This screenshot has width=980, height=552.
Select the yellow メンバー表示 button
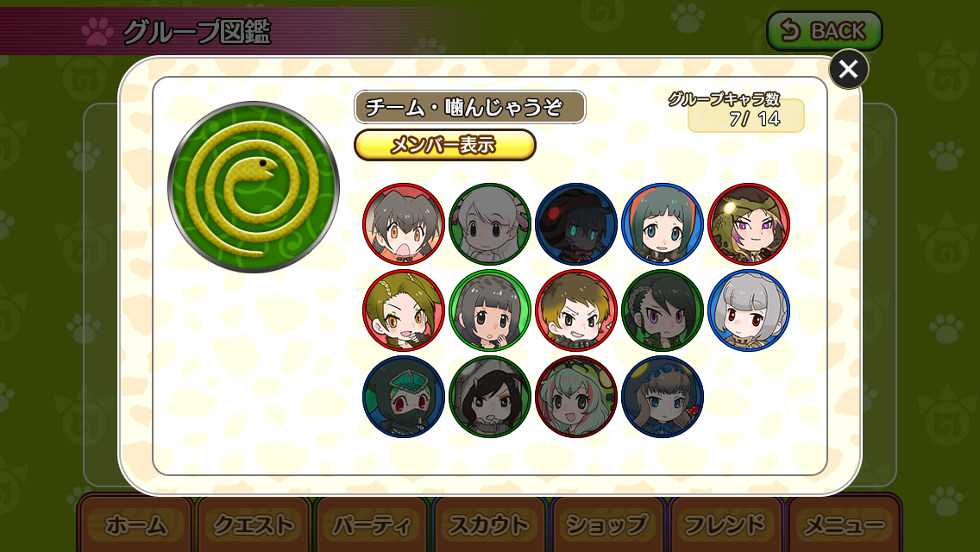[x=445, y=145]
